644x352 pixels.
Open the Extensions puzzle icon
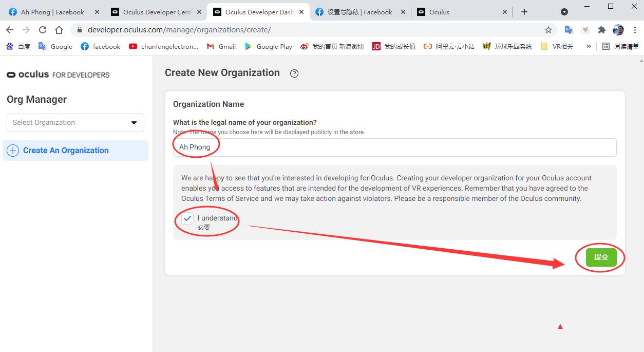(602, 30)
